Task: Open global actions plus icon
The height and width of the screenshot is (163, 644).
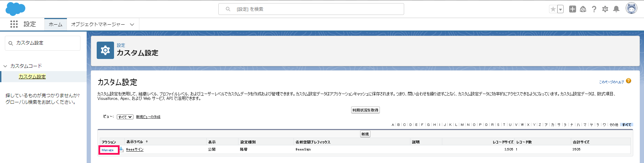Action: [573, 9]
